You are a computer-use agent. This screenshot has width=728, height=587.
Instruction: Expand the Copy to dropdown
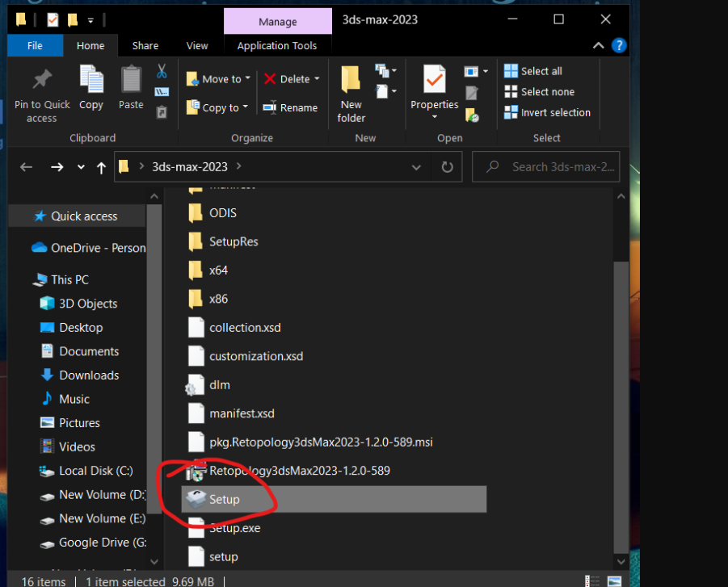coord(246,107)
